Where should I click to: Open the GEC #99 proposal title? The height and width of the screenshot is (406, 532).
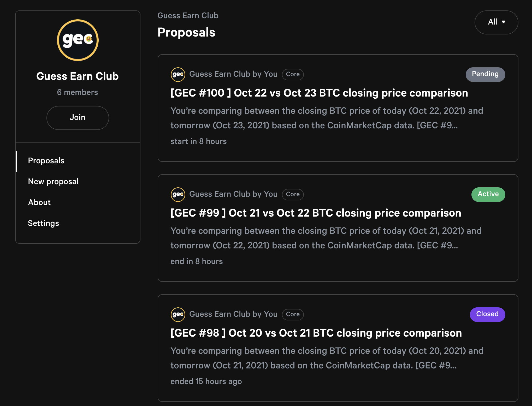(316, 213)
